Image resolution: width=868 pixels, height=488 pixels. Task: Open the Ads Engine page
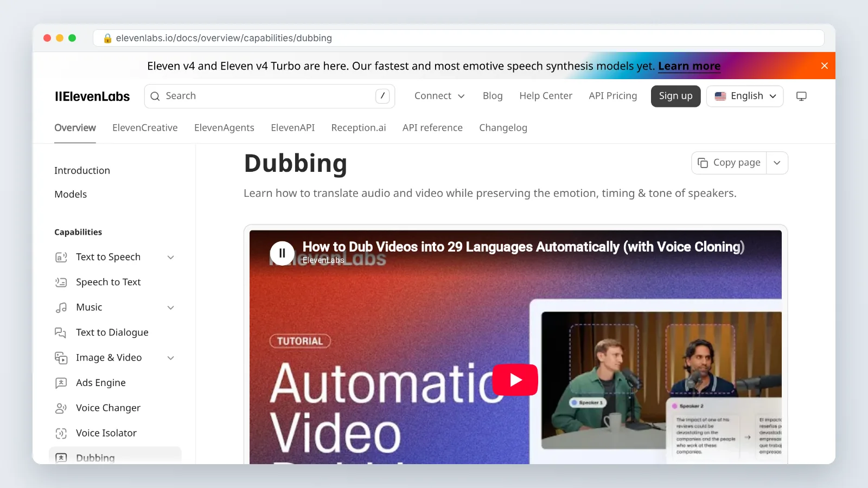pyautogui.click(x=101, y=383)
